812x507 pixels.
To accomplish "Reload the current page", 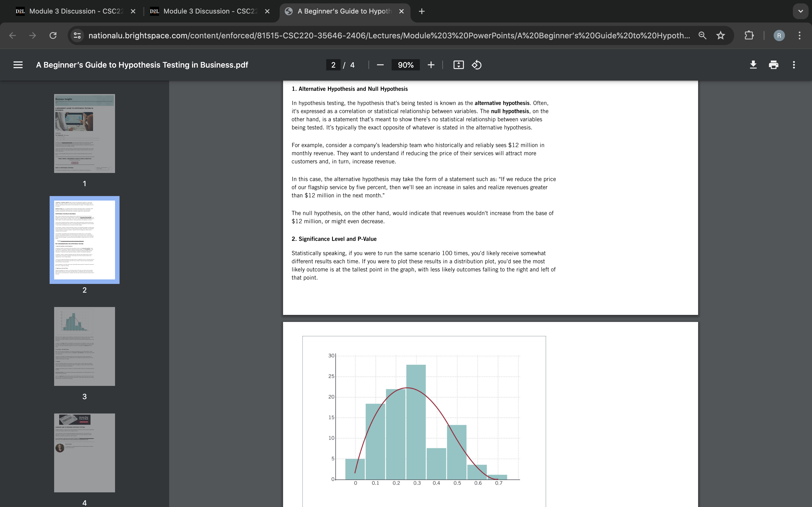I will (53, 35).
